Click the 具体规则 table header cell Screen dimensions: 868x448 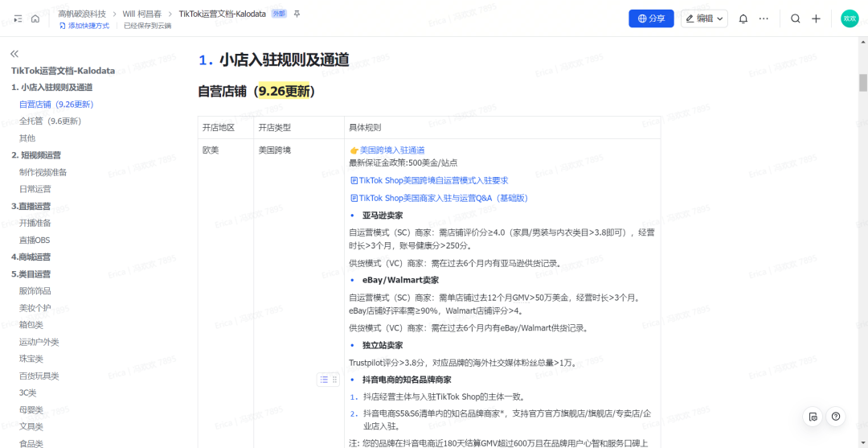502,127
